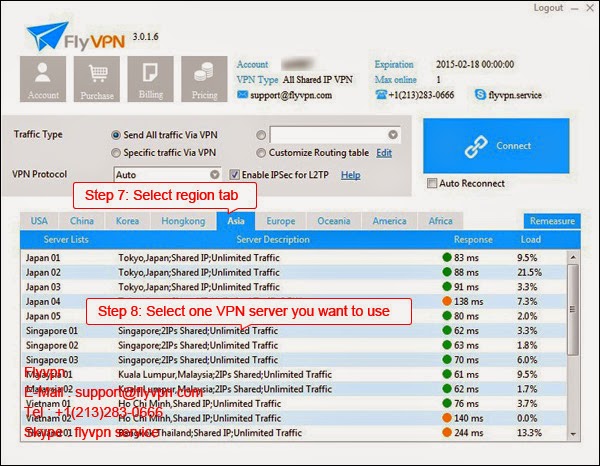Select the Japan 02 server row
The width and height of the screenshot is (600, 466).
pyautogui.click(x=294, y=272)
